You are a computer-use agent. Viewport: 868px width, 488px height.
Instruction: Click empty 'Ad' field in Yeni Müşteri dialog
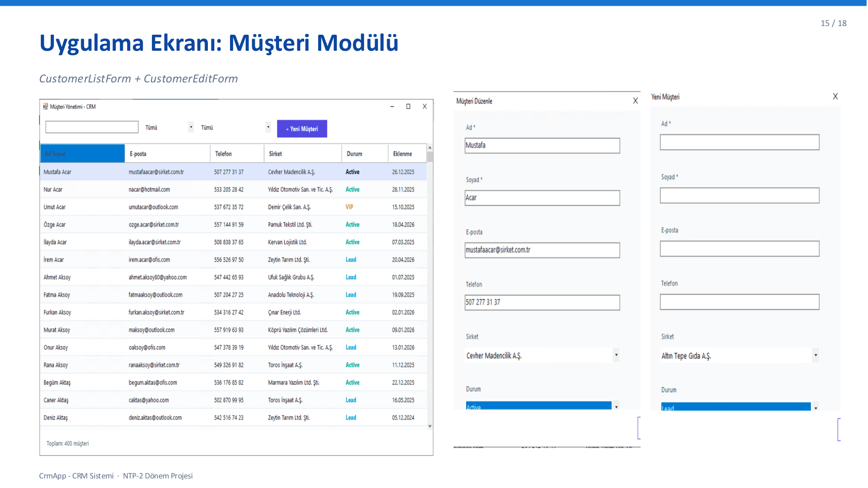pos(740,142)
